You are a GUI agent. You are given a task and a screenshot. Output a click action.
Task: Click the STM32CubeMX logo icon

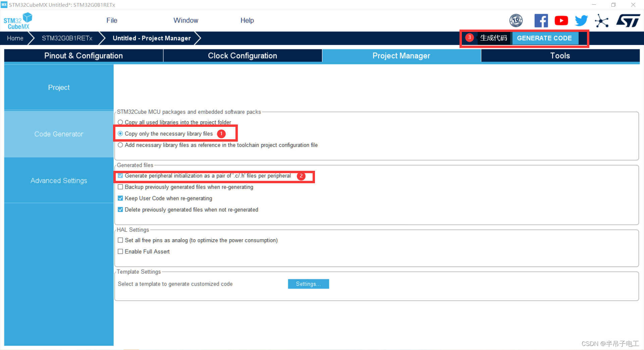point(18,21)
